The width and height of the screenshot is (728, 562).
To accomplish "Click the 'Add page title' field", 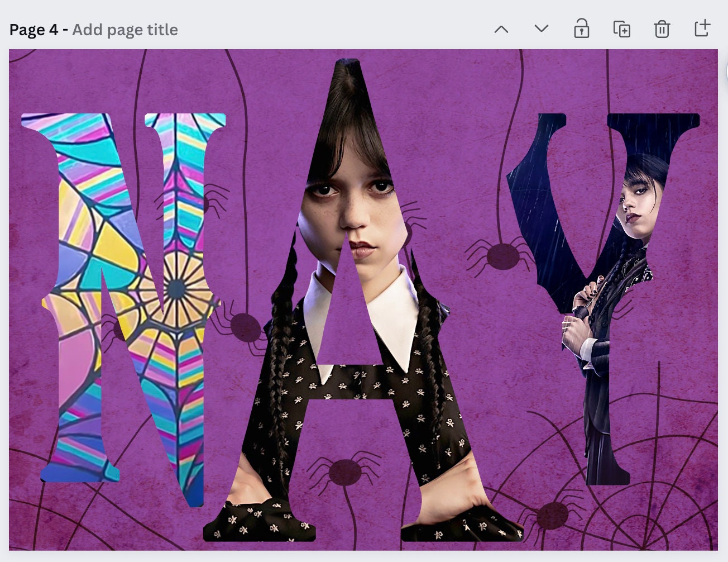I will click(x=125, y=30).
